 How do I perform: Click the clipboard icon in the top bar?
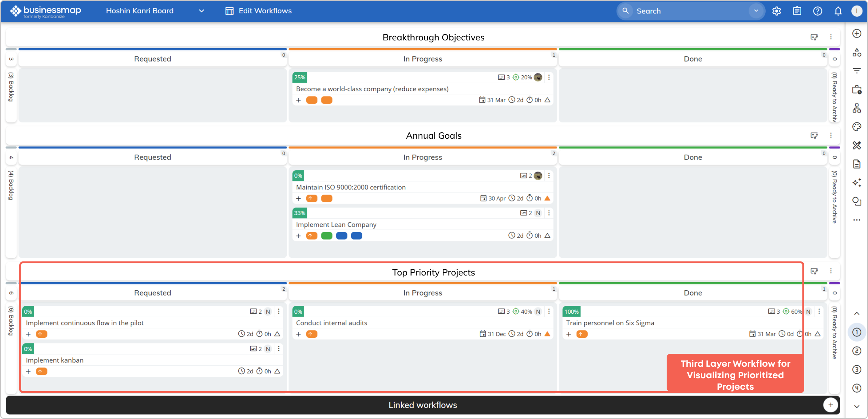pos(797,11)
